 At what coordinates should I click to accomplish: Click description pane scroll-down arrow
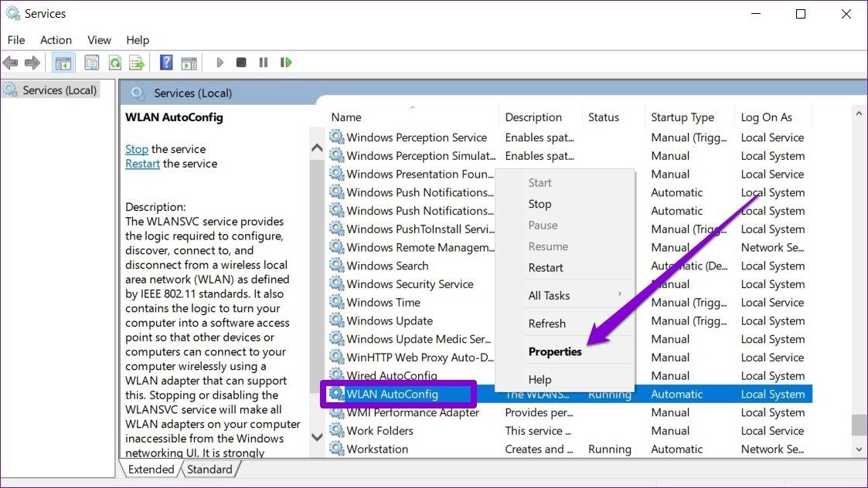coord(317,437)
